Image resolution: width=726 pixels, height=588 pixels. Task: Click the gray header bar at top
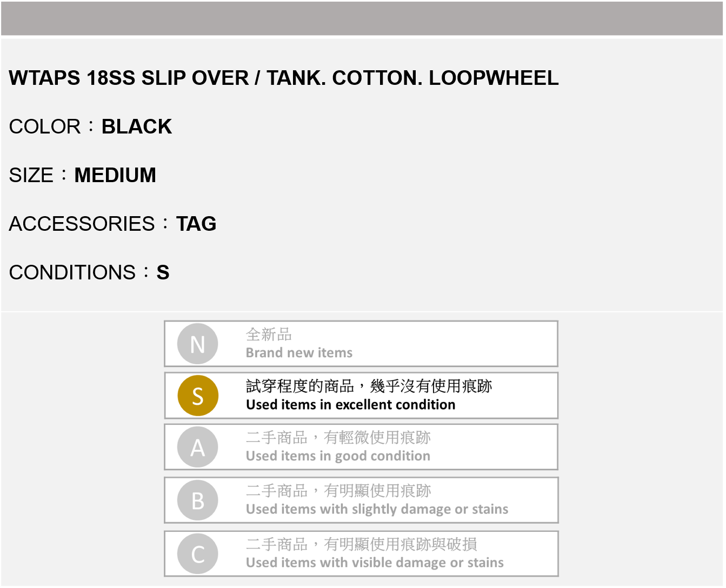click(362, 18)
